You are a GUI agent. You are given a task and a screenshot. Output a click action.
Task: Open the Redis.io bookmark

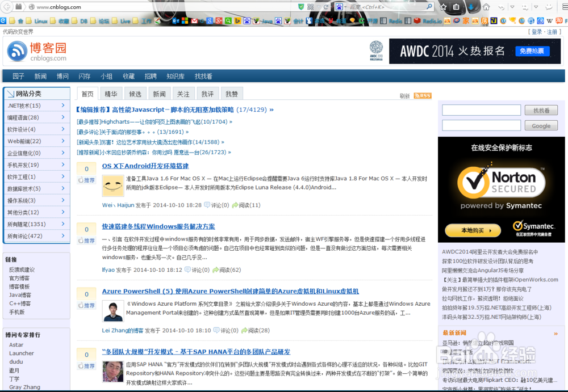tap(428, 21)
